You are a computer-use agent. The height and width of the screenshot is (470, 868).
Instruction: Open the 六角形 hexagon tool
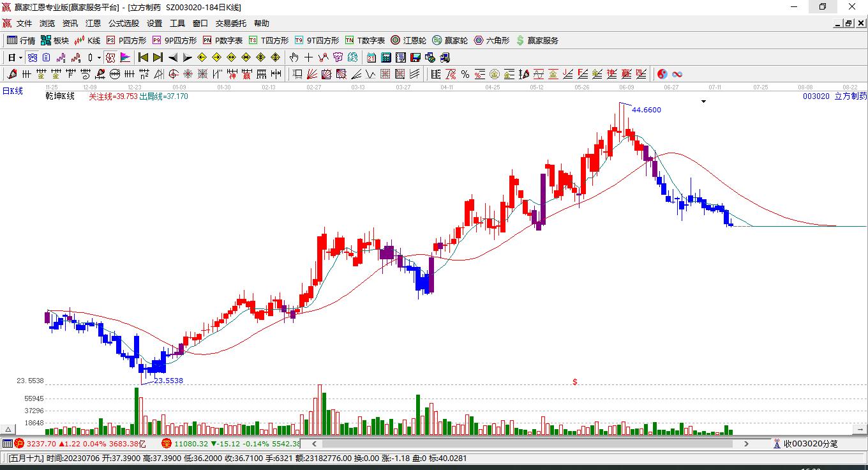click(x=491, y=40)
